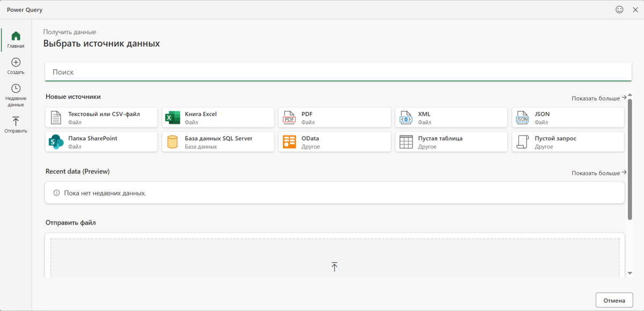
Task: Click the Поиск search field
Action: click(337, 71)
